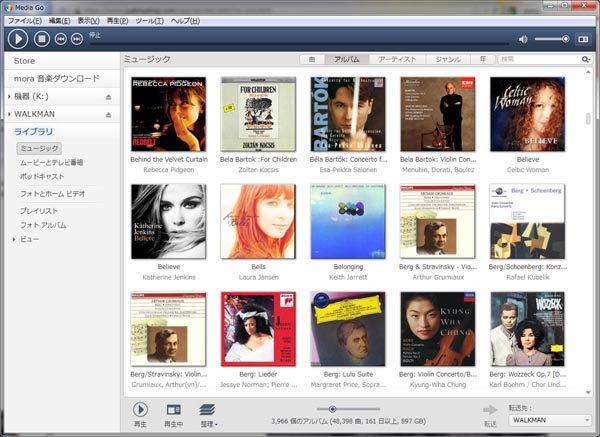Open the ファイル(F) menu
Image resolution: width=600 pixels, height=437 pixels.
24,21
